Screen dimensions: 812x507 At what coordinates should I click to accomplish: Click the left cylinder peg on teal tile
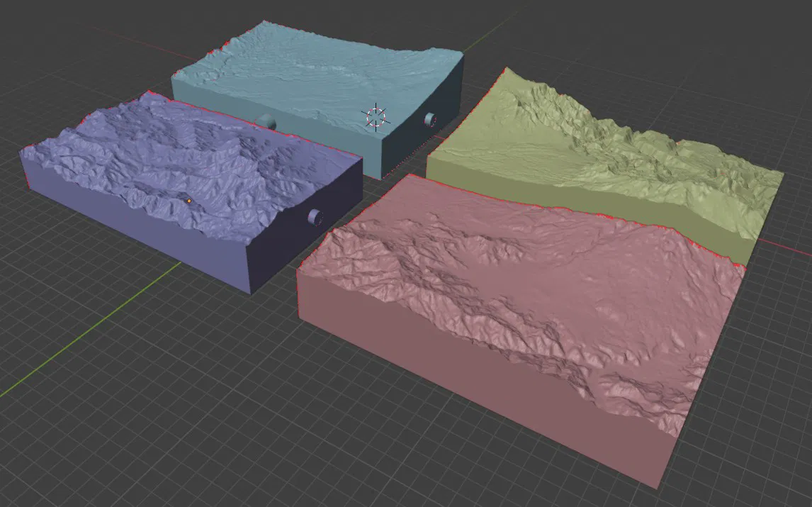click(x=267, y=121)
